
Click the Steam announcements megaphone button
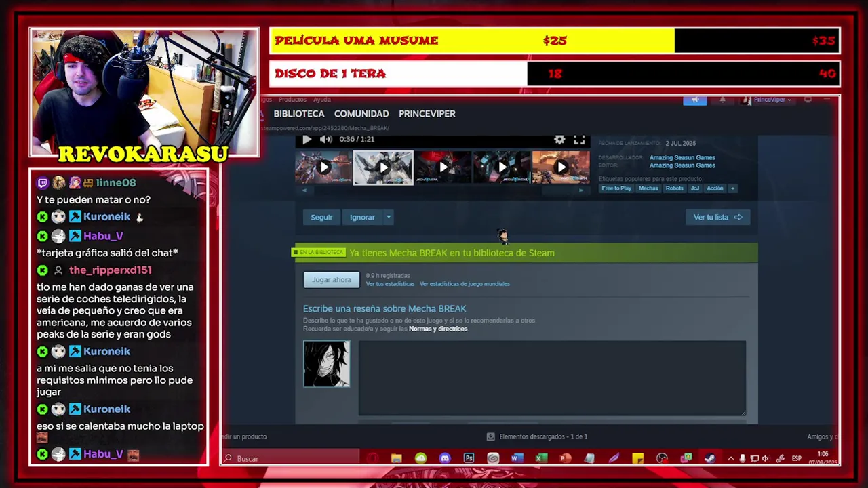[694, 100]
